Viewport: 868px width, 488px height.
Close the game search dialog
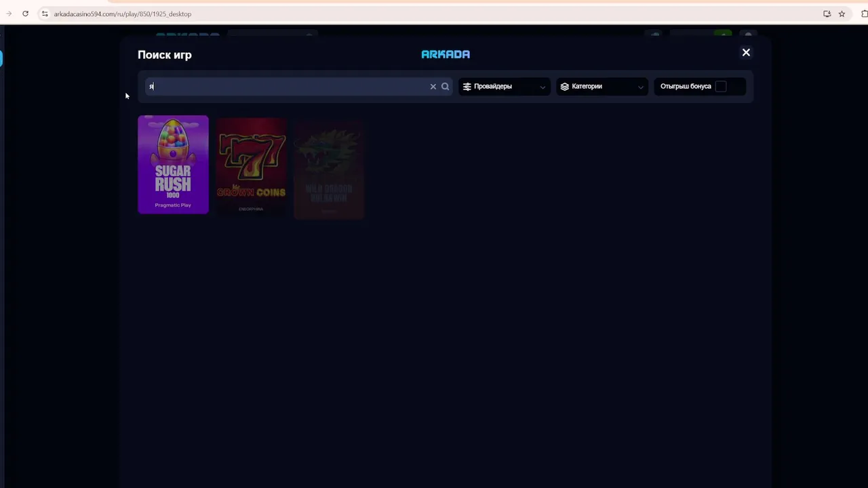click(746, 53)
